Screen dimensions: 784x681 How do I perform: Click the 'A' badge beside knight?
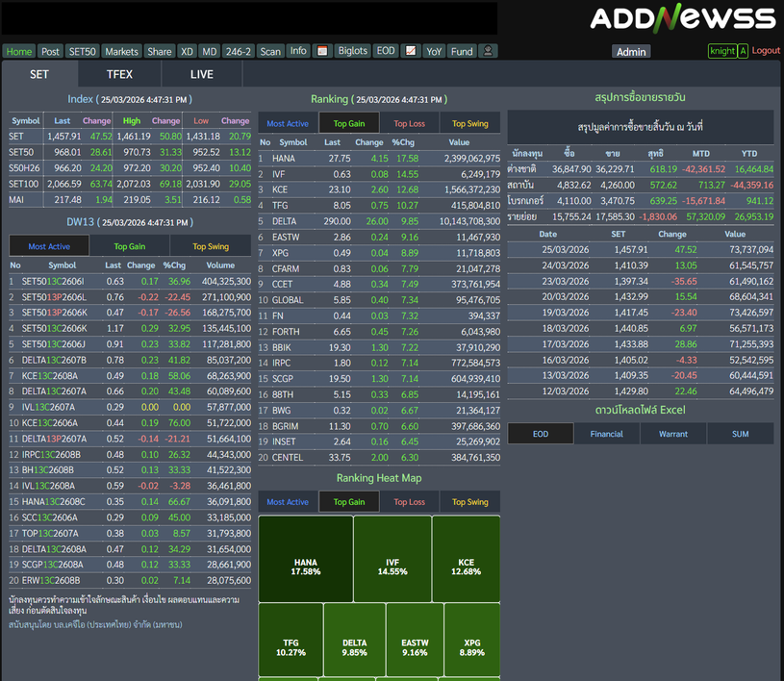pos(743,51)
